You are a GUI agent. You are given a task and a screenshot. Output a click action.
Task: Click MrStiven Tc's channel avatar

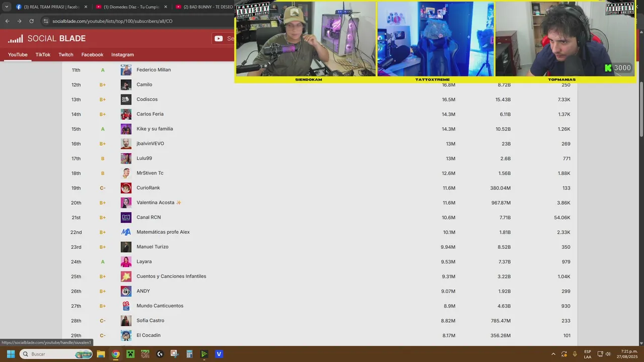coord(126,173)
